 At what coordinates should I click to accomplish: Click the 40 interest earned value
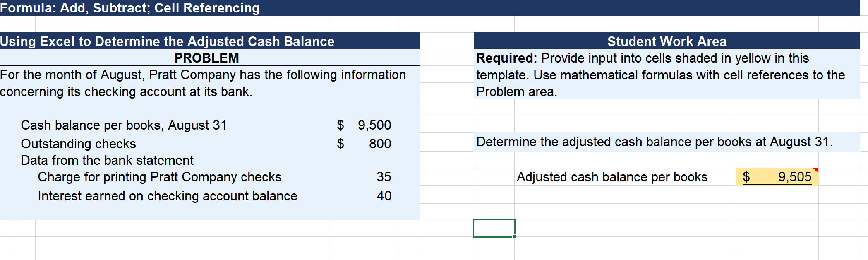click(x=384, y=196)
